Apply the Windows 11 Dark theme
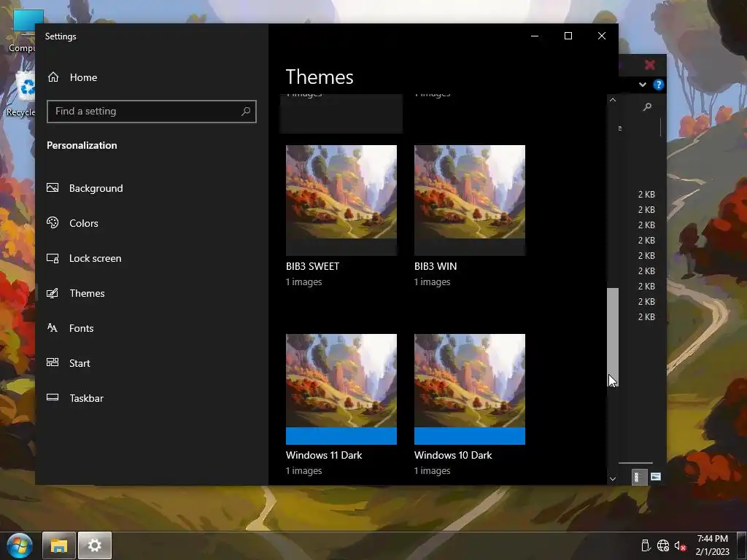 341,389
